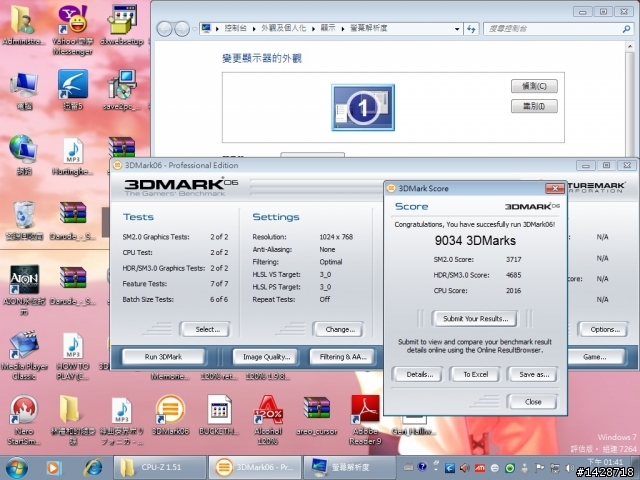The image size is (640, 480).
Task: Click the Close button in Score dialog
Action: pos(533,402)
